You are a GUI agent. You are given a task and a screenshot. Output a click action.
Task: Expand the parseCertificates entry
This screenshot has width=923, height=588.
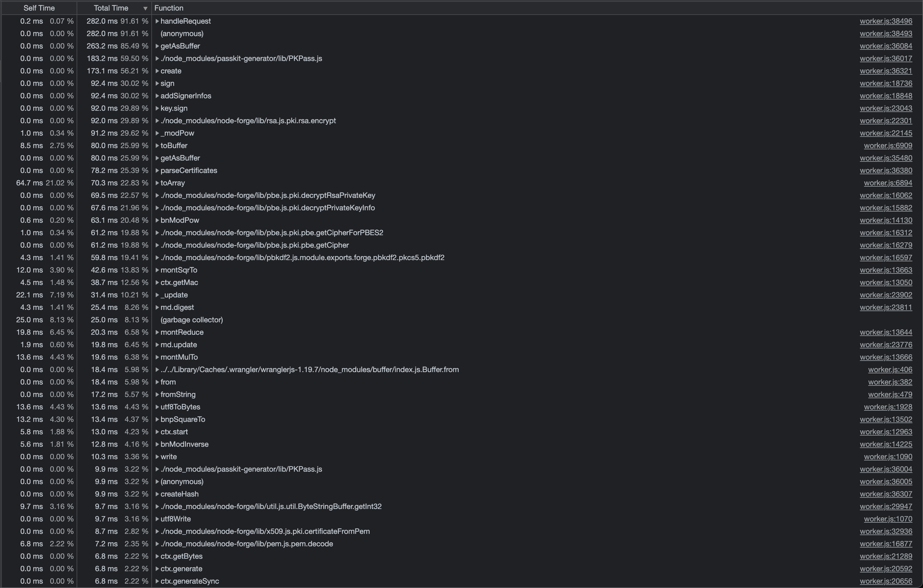tap(157, 170)
